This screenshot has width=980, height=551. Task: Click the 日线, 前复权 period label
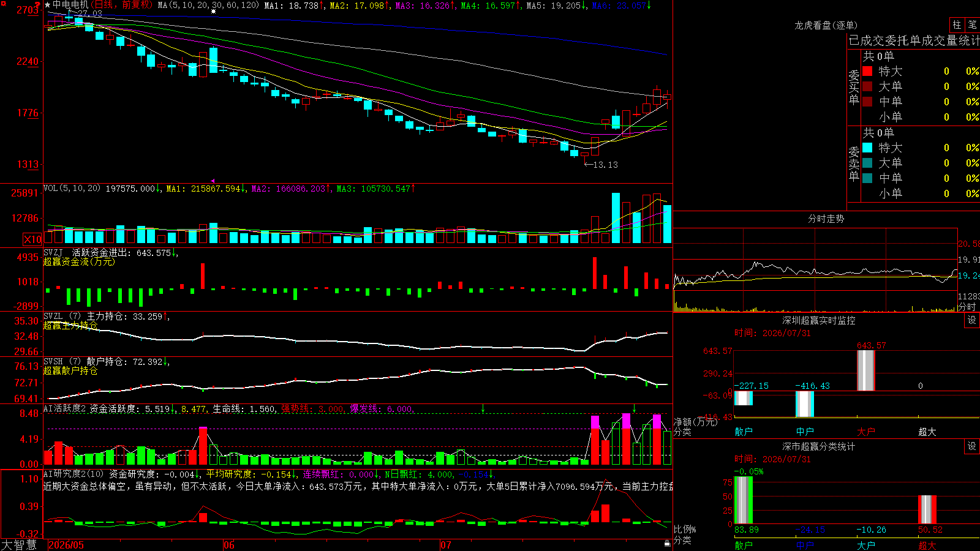[121, 5]
